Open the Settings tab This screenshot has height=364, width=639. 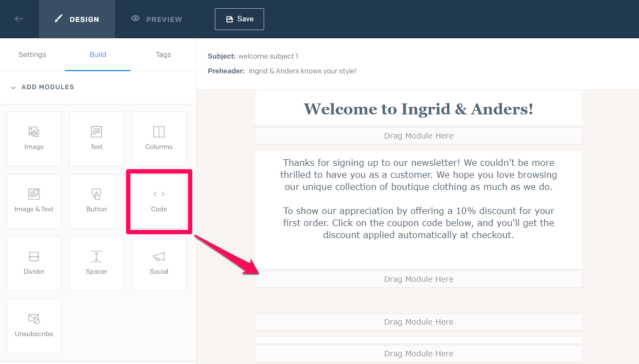click(32, 55)
